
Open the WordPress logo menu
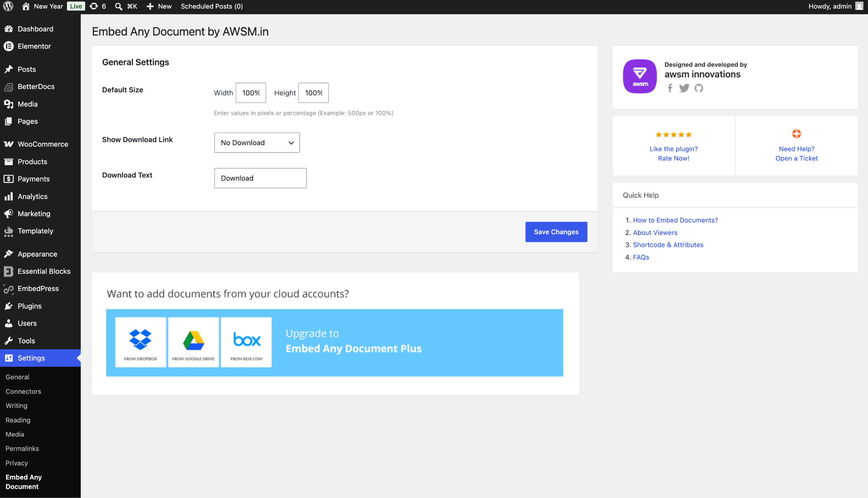(x=8, y=6)
